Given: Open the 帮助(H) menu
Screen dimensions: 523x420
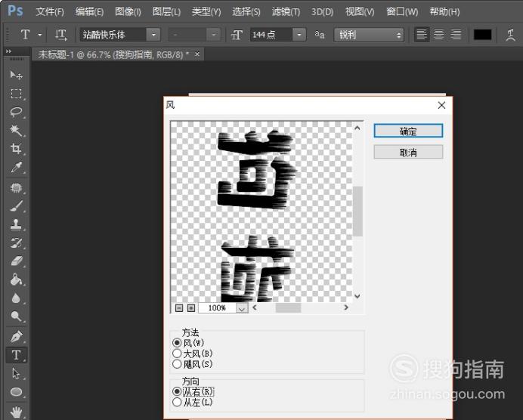Looking at the screenshot, I should coord(444,12).
